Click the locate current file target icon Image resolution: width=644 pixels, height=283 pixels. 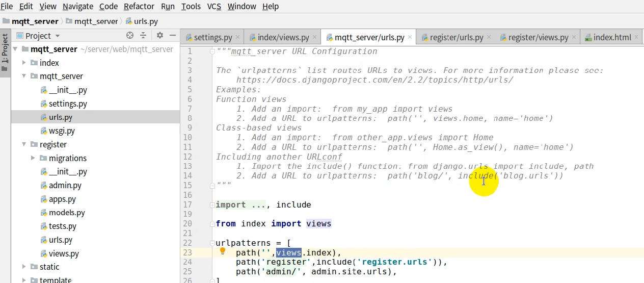(130, 36)
